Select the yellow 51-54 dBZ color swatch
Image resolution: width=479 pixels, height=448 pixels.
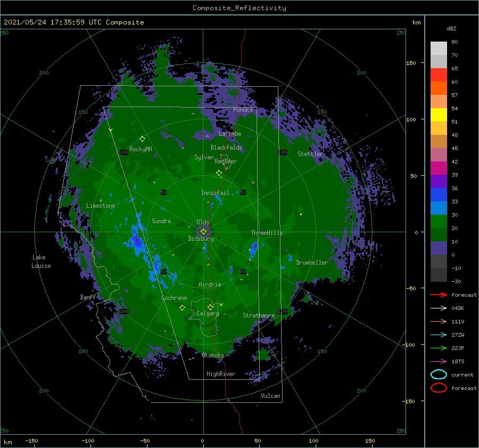pos(439,115)
